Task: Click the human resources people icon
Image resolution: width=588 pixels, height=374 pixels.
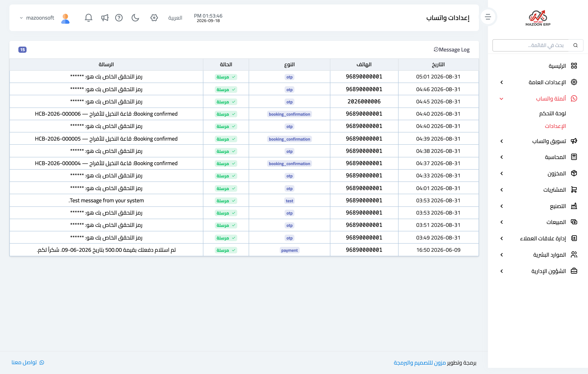Action: coord(574,255)
